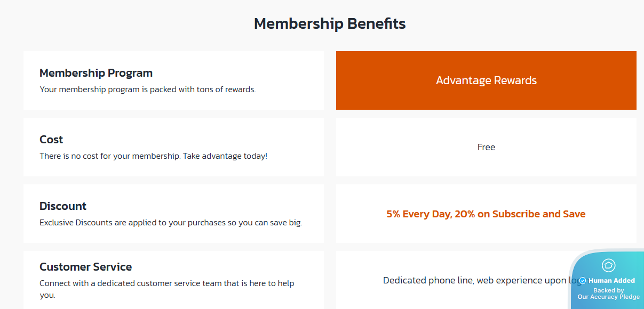Click the 5% Every Day discount text
Viewport: 644px width, 309px height.
pos(419,214)
